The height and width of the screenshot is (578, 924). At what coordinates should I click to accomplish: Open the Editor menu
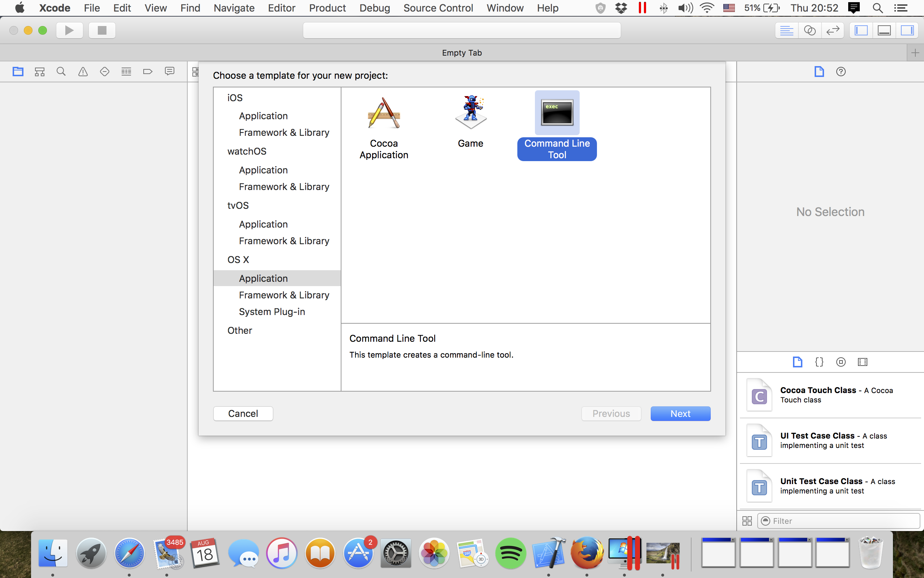coord(282,8)
